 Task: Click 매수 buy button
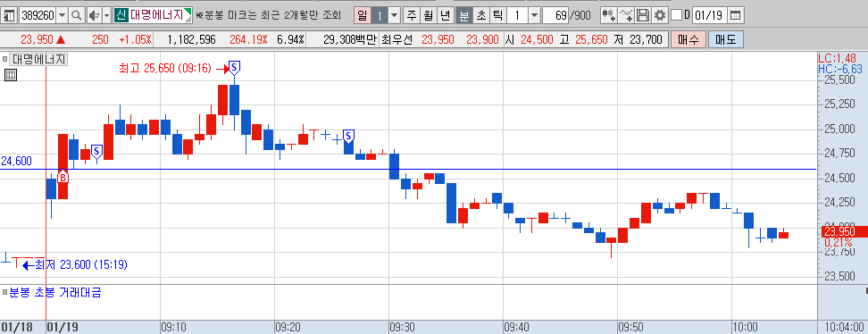tap(689, 40)
